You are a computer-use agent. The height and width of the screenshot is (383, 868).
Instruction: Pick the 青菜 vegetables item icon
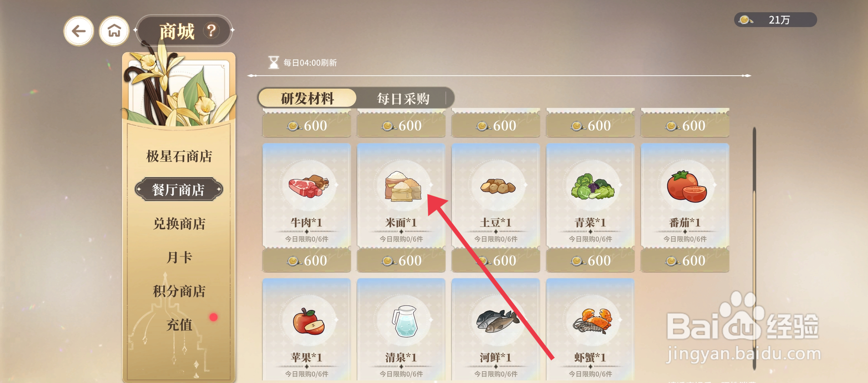point(592,186)
